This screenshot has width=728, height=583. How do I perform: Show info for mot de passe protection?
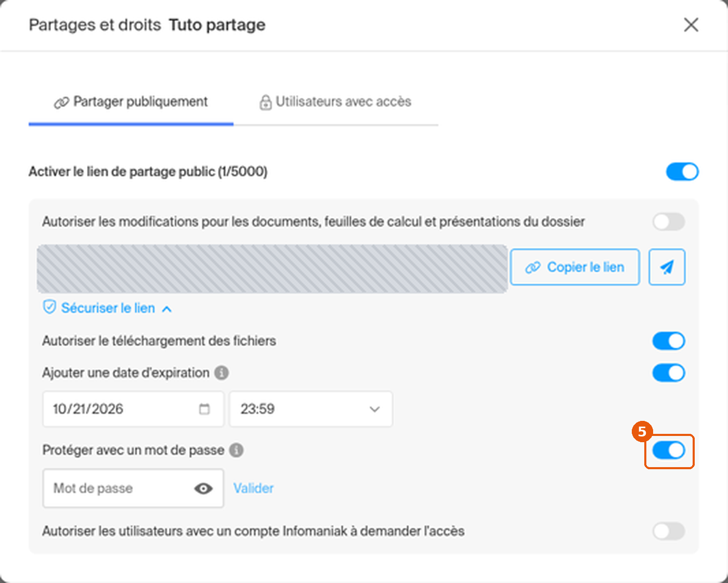tap(237, 450)
